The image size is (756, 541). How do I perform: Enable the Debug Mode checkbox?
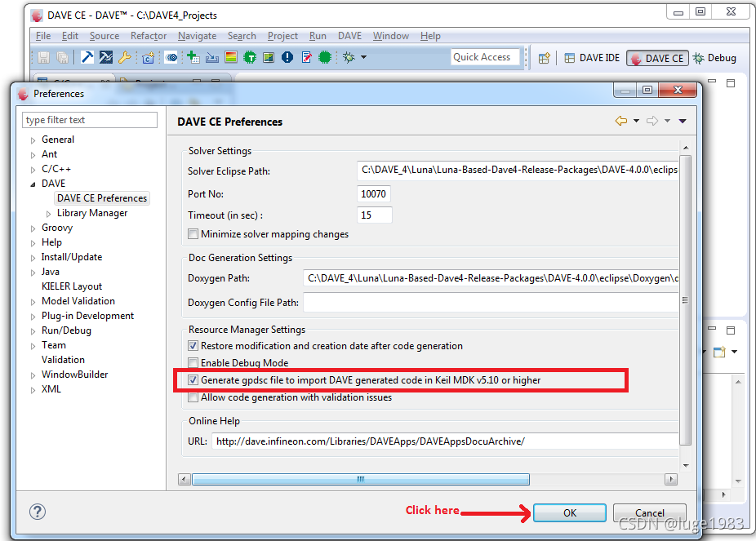coord(193,363)
